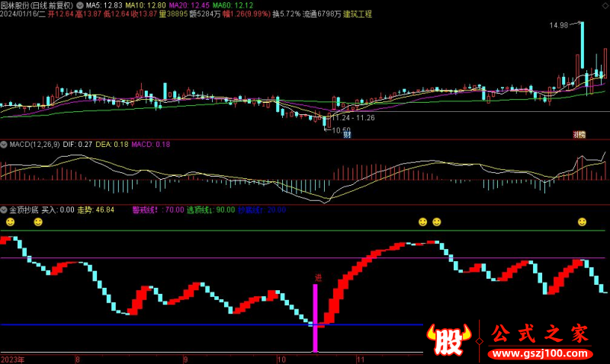Viewport: 610px width, 364px height.
Task: Open the 金顶抄底 indicator dropdown arrow
Action: [4, 209]
